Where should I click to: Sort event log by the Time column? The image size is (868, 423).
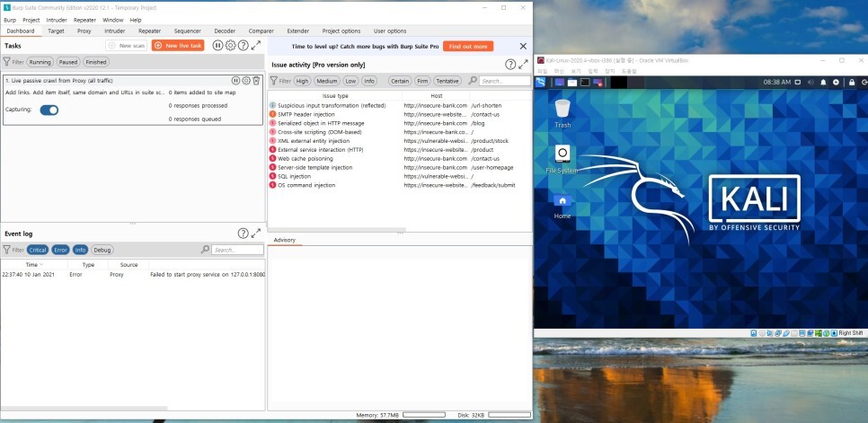tap(33, 265)
